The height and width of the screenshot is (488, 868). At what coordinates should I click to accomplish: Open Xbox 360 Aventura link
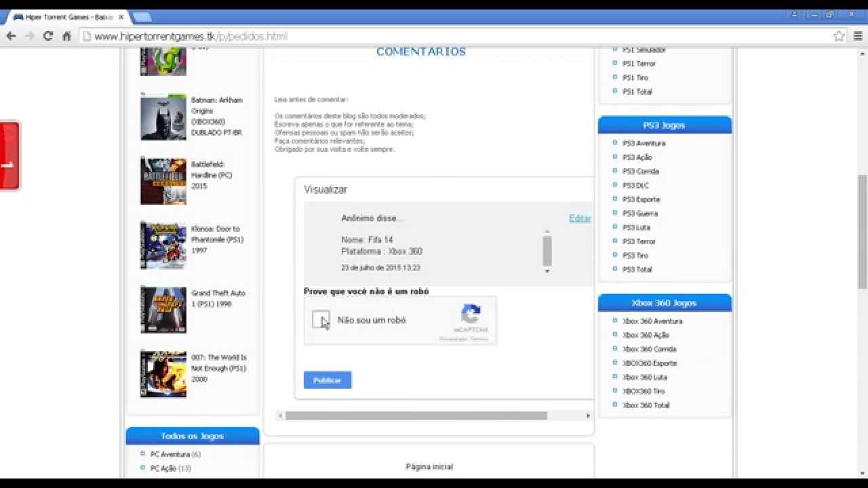(652, 321)
